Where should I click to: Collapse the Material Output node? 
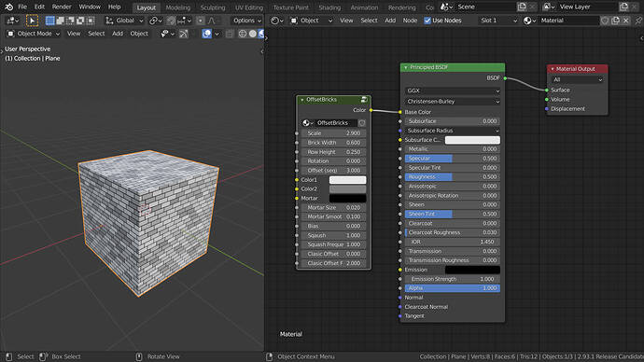tap(553, 69)
